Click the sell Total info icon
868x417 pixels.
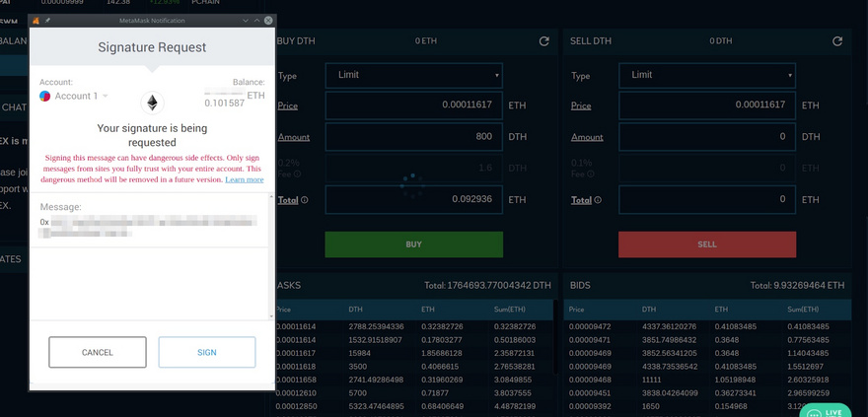[598, 200]
